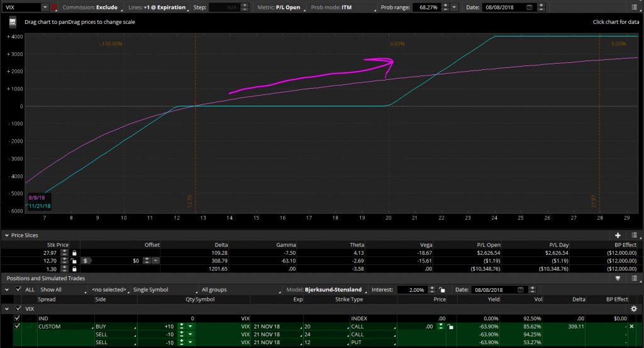Click the chart image icon at top left
644x348 pixels.
click(x=13, y=21)
